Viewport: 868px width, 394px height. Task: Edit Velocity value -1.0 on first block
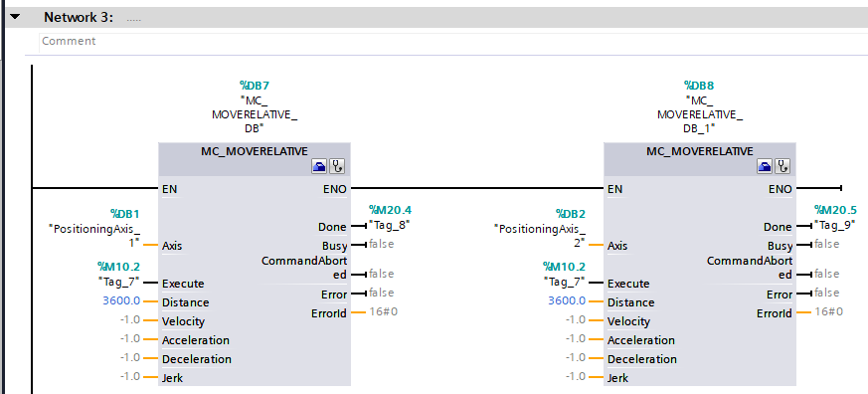pos(130,319)
